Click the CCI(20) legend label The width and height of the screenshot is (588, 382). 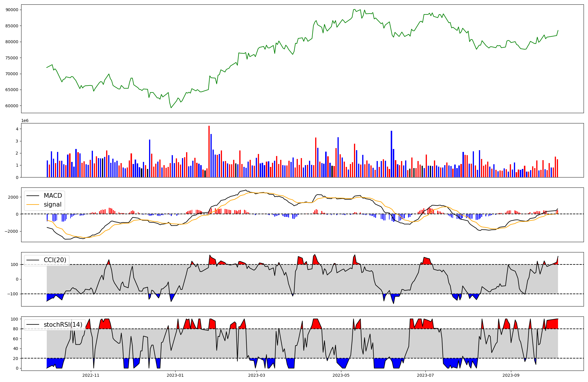point(55,260)
